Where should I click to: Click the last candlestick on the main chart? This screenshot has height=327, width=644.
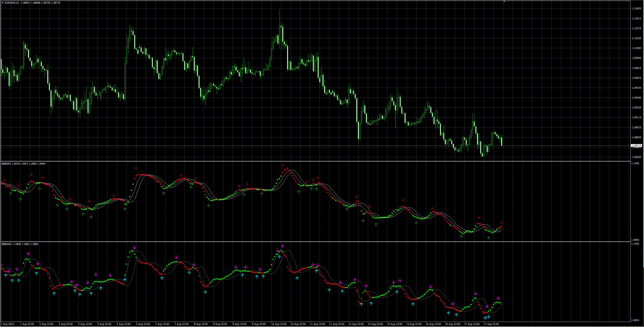(x=502, y=141)
